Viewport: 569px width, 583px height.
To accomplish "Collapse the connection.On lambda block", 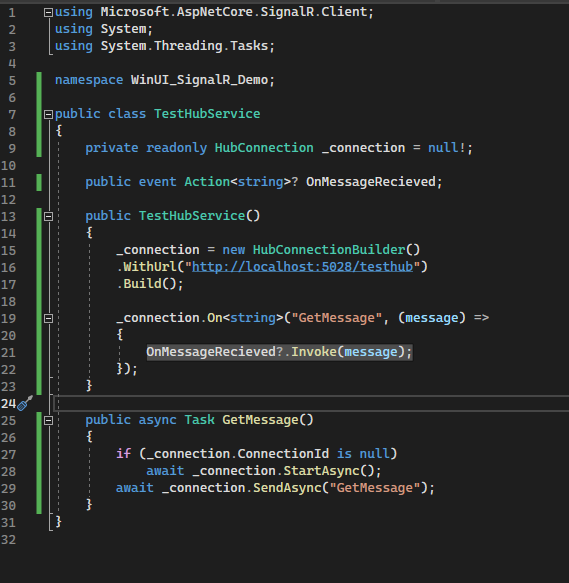I will click(48, 318).
